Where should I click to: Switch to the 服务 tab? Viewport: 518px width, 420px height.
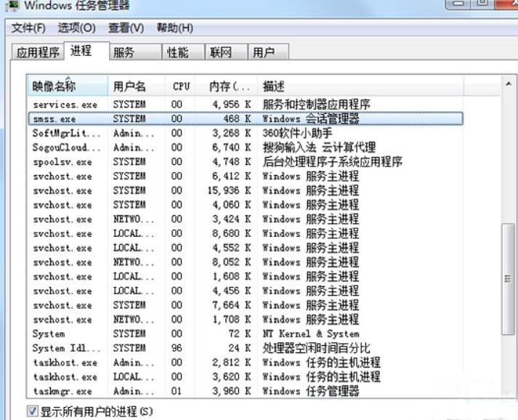[135, 52]
